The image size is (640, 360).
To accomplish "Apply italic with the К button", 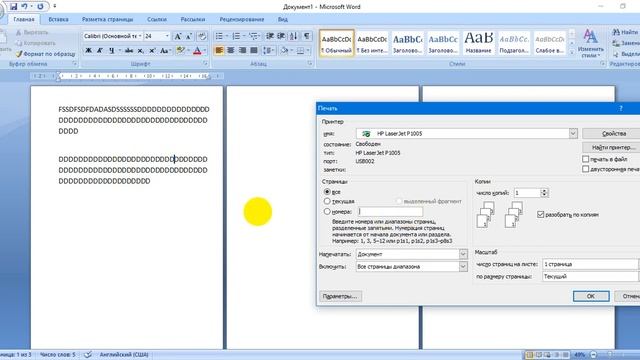I will [100, 51].
